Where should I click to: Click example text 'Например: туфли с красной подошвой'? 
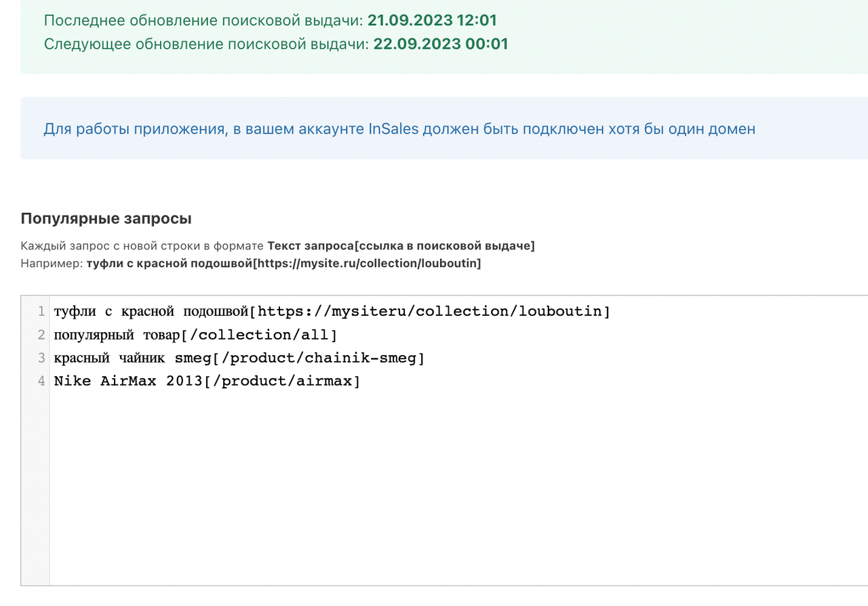pos(251,263)
